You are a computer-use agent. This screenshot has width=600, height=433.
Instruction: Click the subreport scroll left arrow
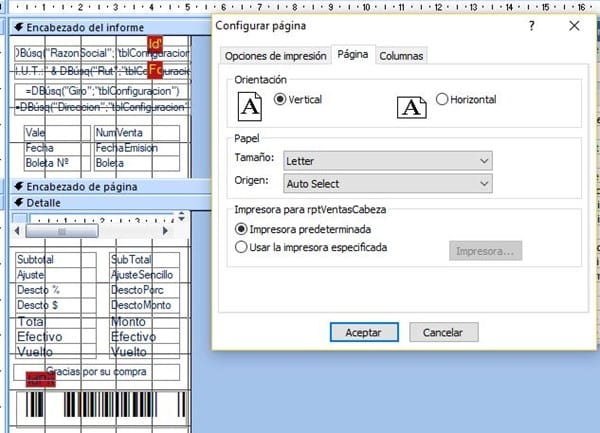[17, 231]
